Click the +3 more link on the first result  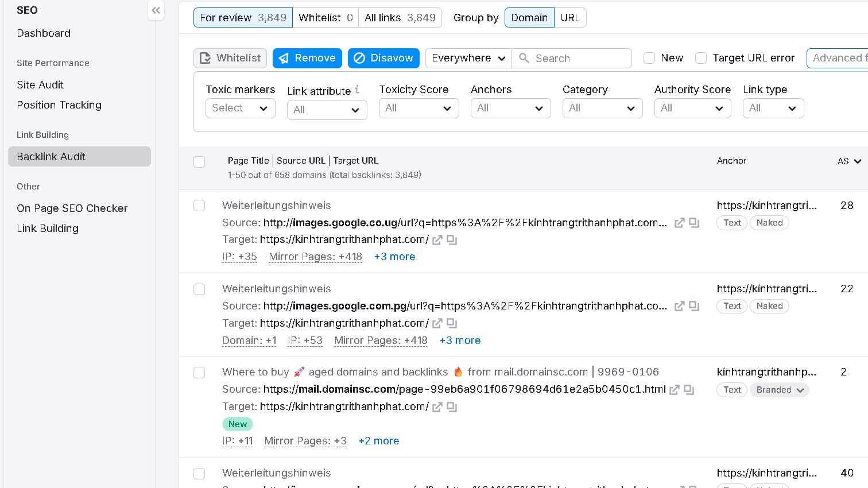pyautogui.click(x=394, y=257)
